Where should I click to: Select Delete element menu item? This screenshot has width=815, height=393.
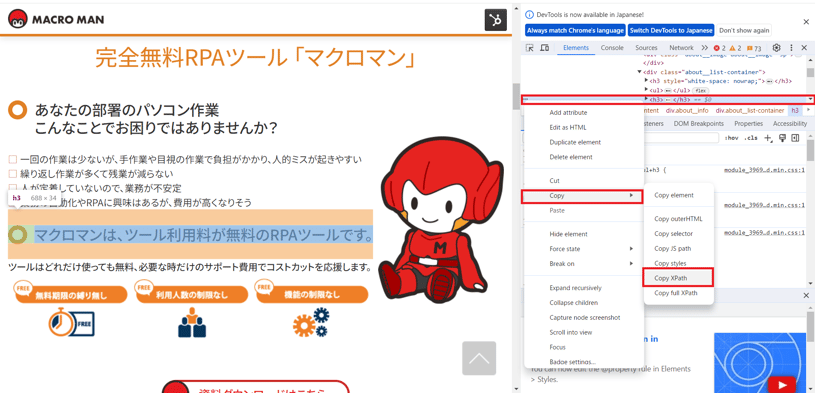coord(584,157)
